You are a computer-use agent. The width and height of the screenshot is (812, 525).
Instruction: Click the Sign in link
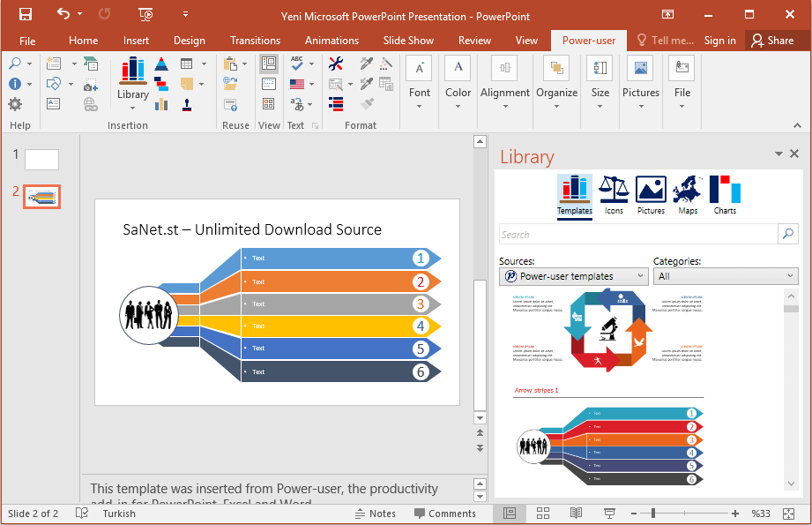click(x=719, y=40)
